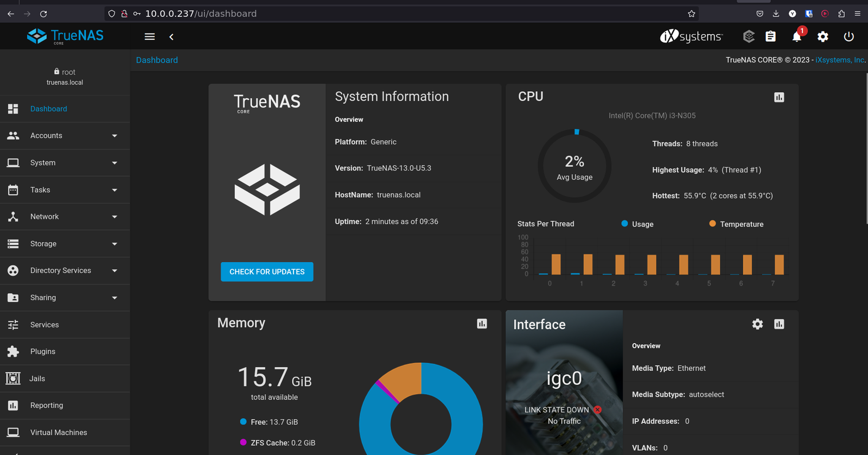This screenshot has width=868, height=455.
Task: Open Services in the sidebar
Action: 44,325
